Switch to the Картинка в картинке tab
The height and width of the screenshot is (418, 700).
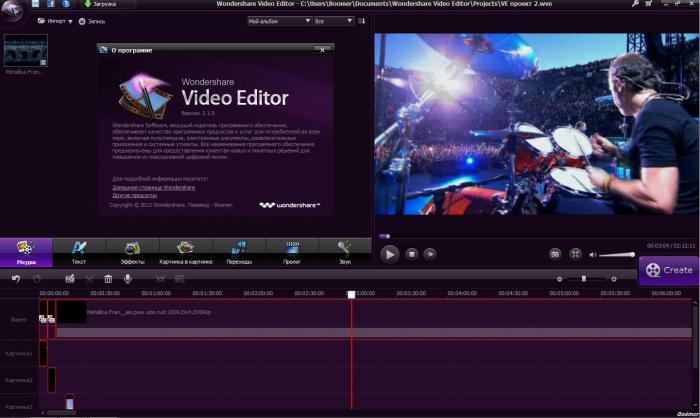(x=186, y=253)
